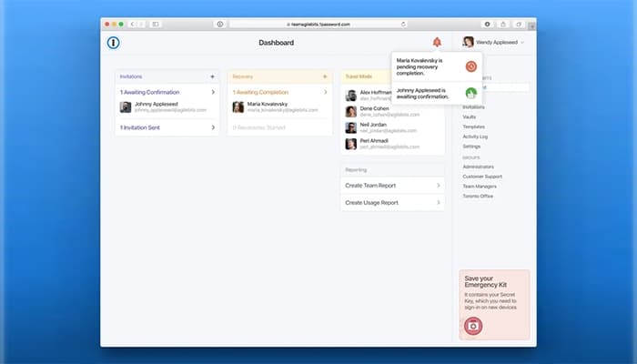
Task: Select Toronto Office group in sidebar
Action: [x=478, y=196]
